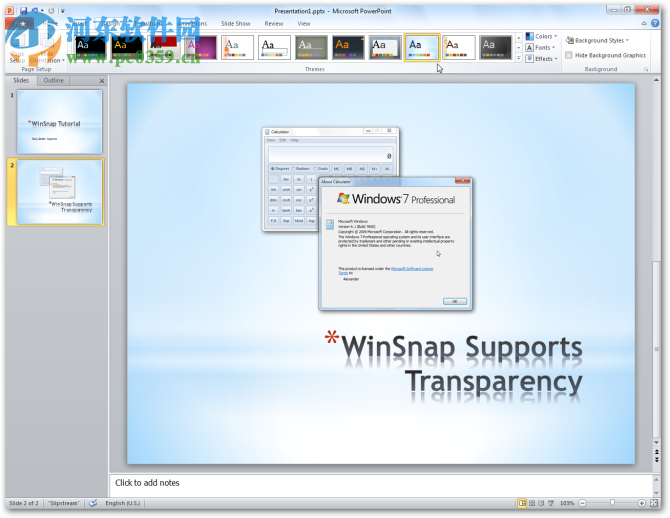Apply the purple gradient theme
This screenshot has height=518, width=670.
pos(201,47)
